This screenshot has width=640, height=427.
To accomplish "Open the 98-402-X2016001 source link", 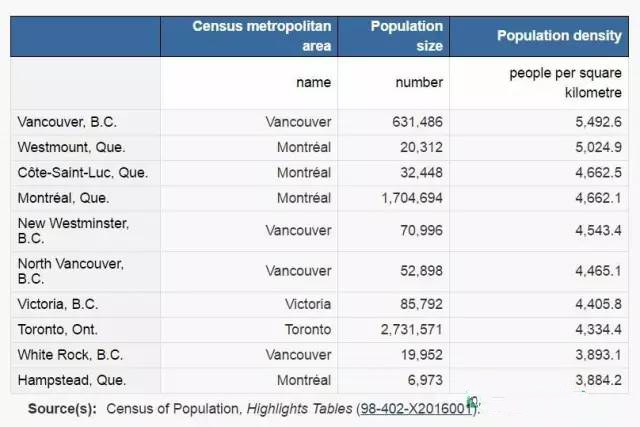I will 416,409.
